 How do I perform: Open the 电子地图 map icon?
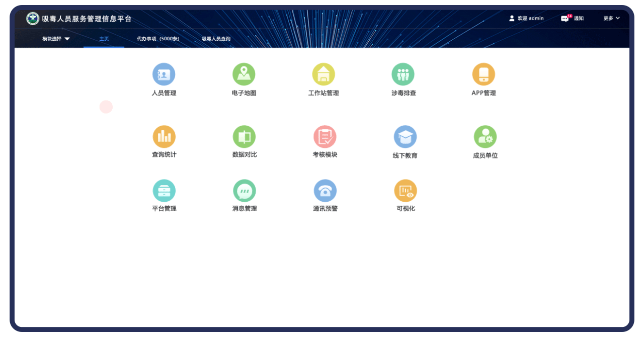click(244, 74)
